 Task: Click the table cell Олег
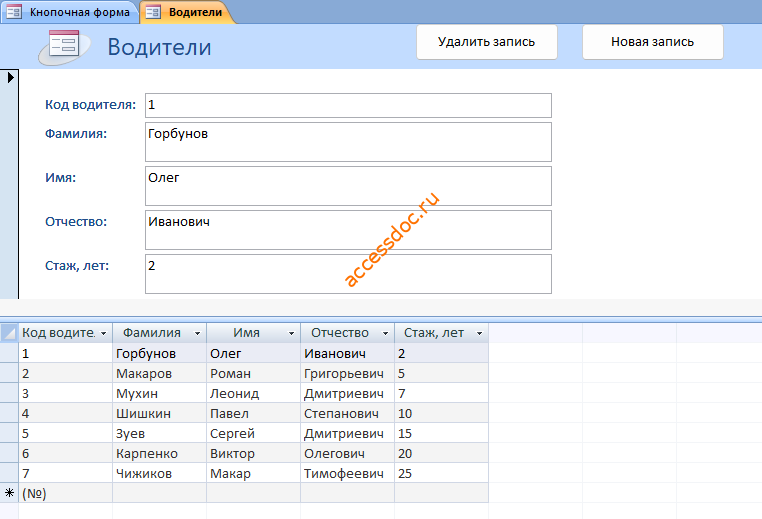pyautogui.click(x=253, y=353)
